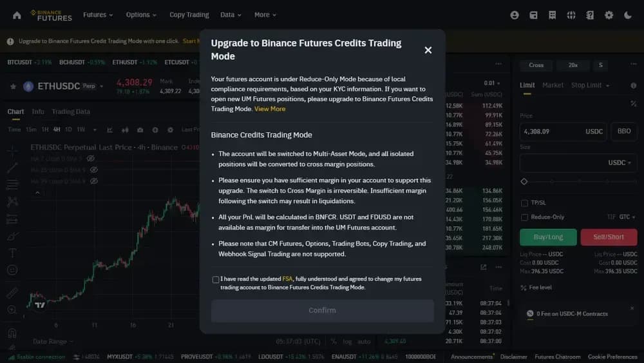This screenshot has width=644, height=363.
Task: Open order book more options icon
Action: tap(498, 64)
